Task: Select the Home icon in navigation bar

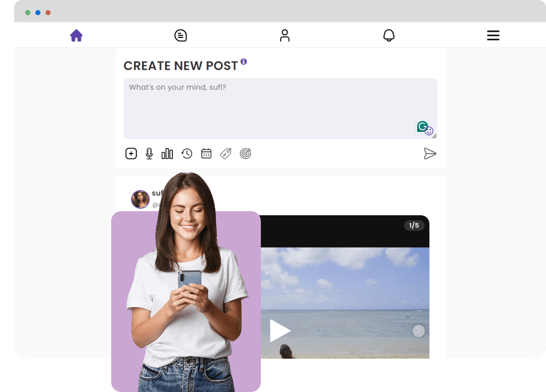Action: coord(76,35)
